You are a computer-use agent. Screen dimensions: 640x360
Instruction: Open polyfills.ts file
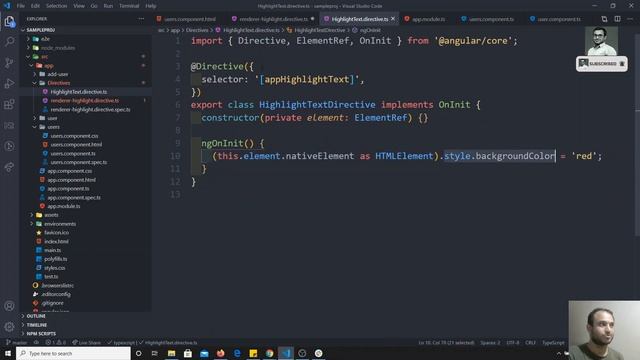[x=56, y=259]
